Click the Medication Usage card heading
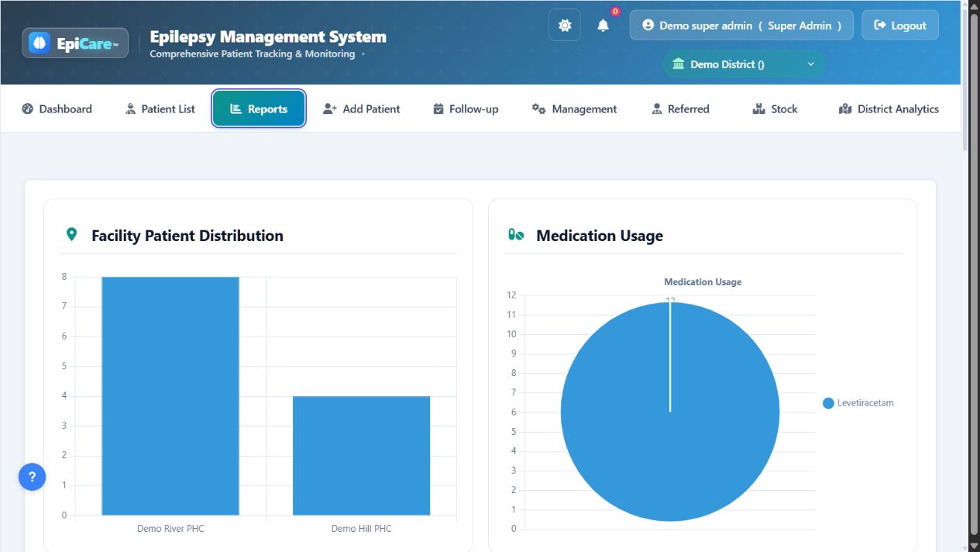The height and width of the screenshot is (552, 980). coord(600,236)
